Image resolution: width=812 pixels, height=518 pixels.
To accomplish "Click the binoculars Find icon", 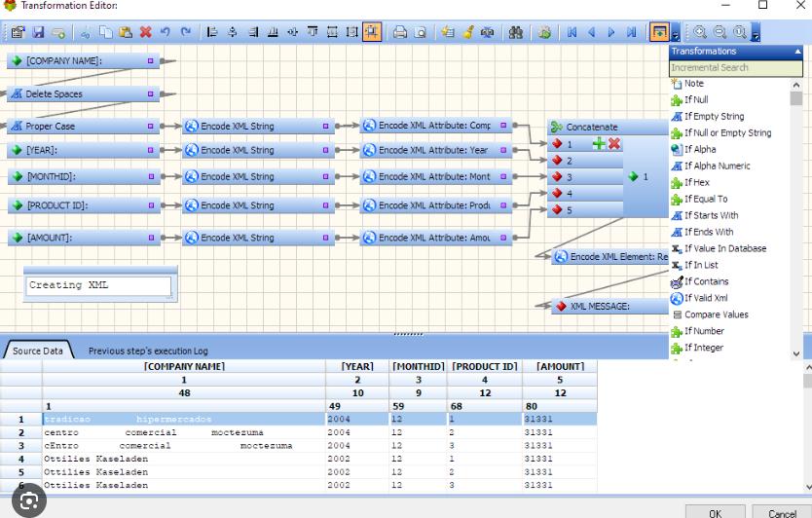I will pos(515,32).
